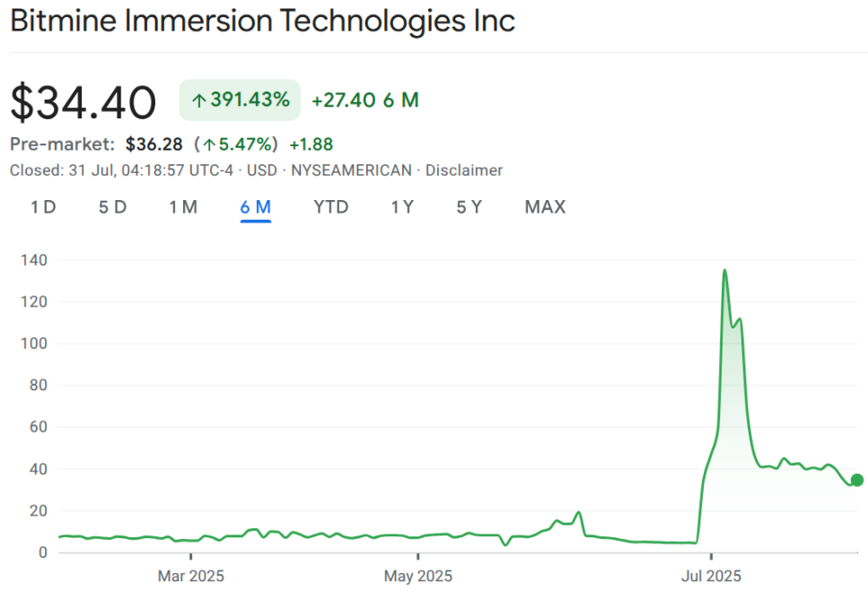Show the MAX range chart

[x=545, y=207]
